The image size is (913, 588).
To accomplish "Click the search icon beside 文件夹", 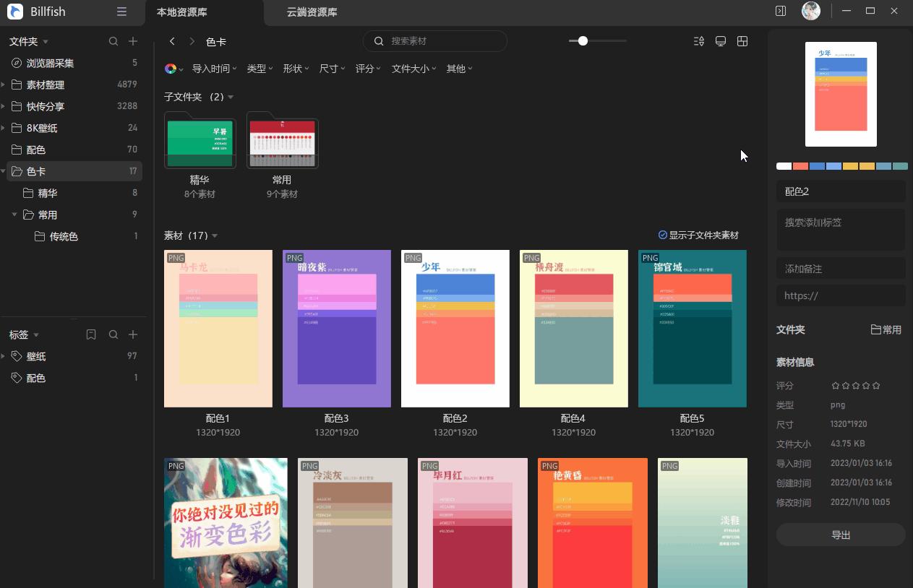I will coord(113,41).
